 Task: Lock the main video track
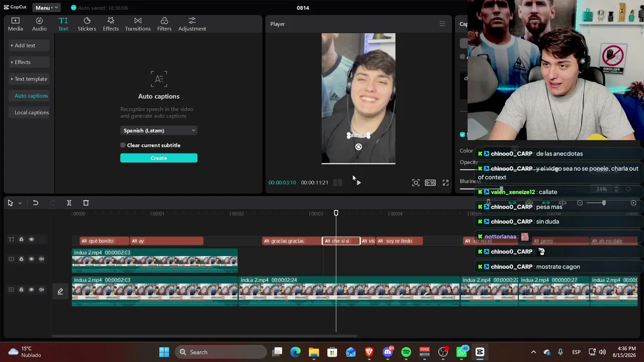pyautogui.click(x=21, y=290)
